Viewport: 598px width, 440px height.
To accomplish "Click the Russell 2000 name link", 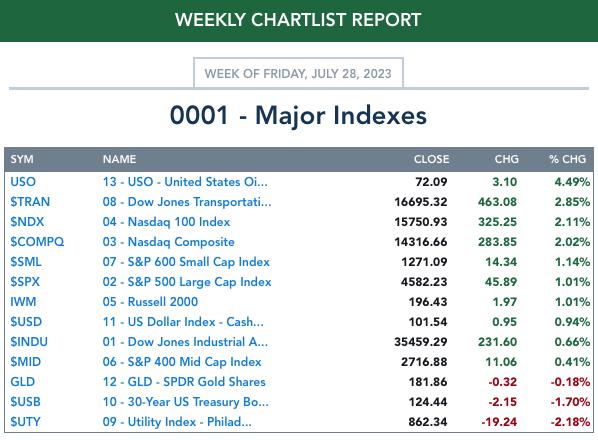I will (150, 302).
